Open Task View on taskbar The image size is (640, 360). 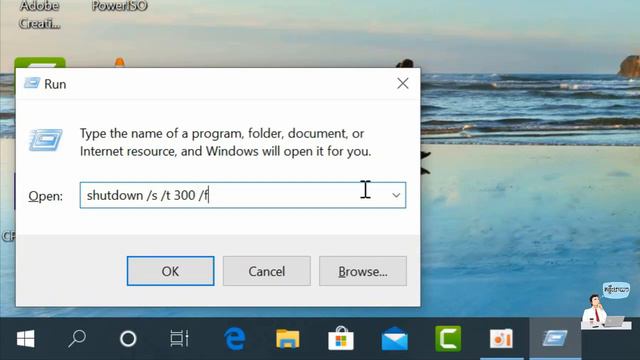[179, 339]
